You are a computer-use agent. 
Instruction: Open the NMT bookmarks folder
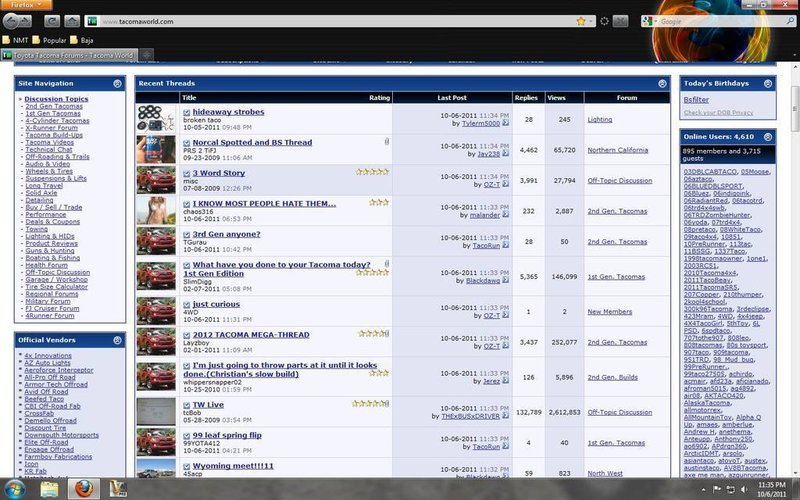coord(15,40)
